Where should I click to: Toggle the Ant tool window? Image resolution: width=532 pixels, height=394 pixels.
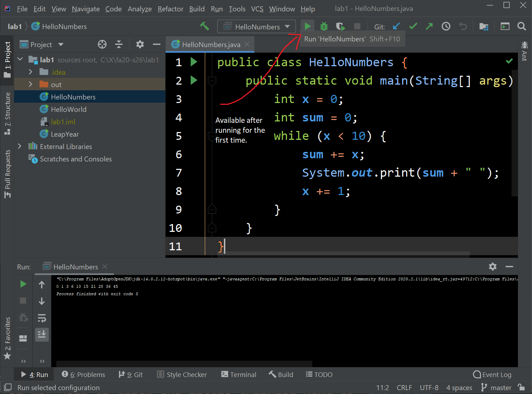tap(525, 51)
